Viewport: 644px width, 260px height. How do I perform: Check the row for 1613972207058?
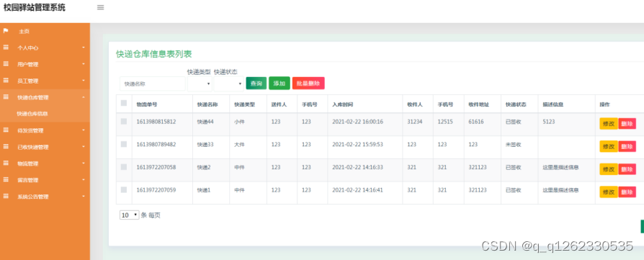tap(124, 167)
